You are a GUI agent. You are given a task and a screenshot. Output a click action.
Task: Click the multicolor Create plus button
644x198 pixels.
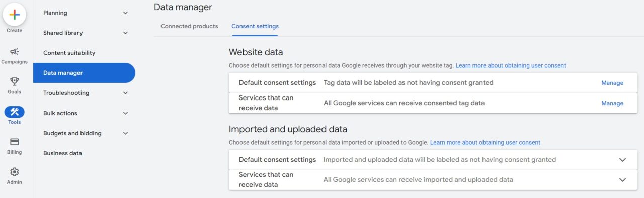[14, 14]
